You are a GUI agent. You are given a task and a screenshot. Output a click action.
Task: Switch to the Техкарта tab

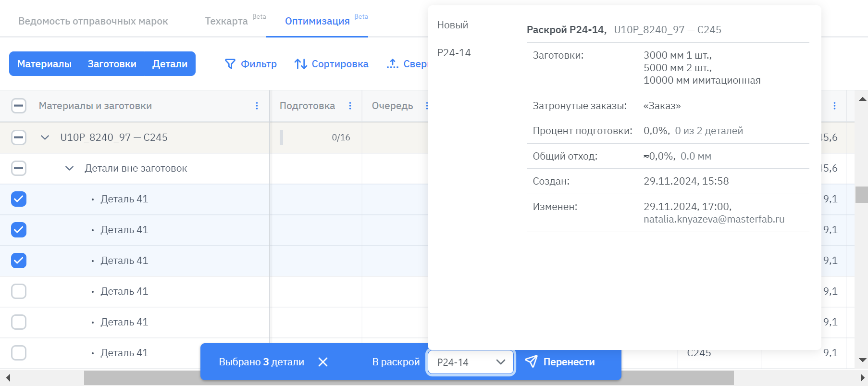point(226,21)
